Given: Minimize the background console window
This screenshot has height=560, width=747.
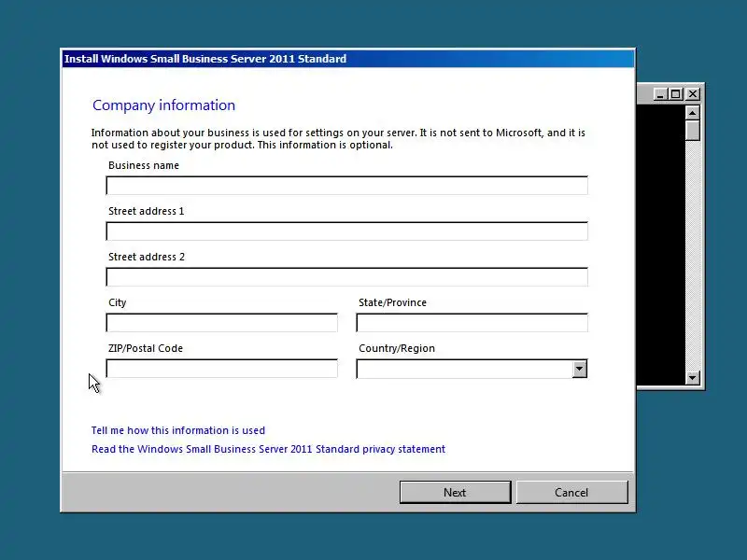Looking at the screenshot, I should click(x=659, y=94).
